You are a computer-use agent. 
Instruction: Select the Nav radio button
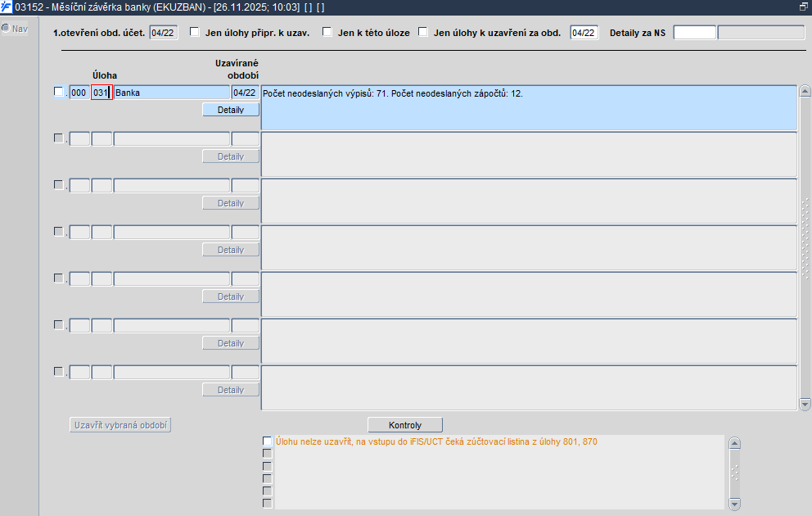pos(6,28)
